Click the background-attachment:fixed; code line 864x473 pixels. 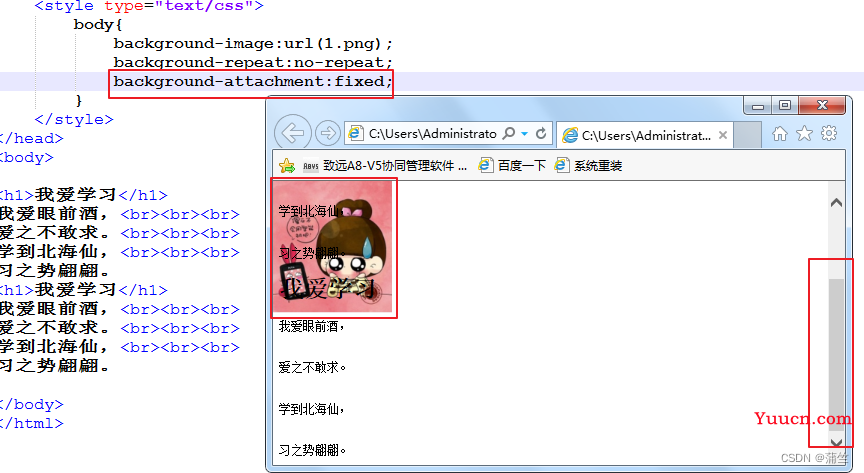coord(253,82)
